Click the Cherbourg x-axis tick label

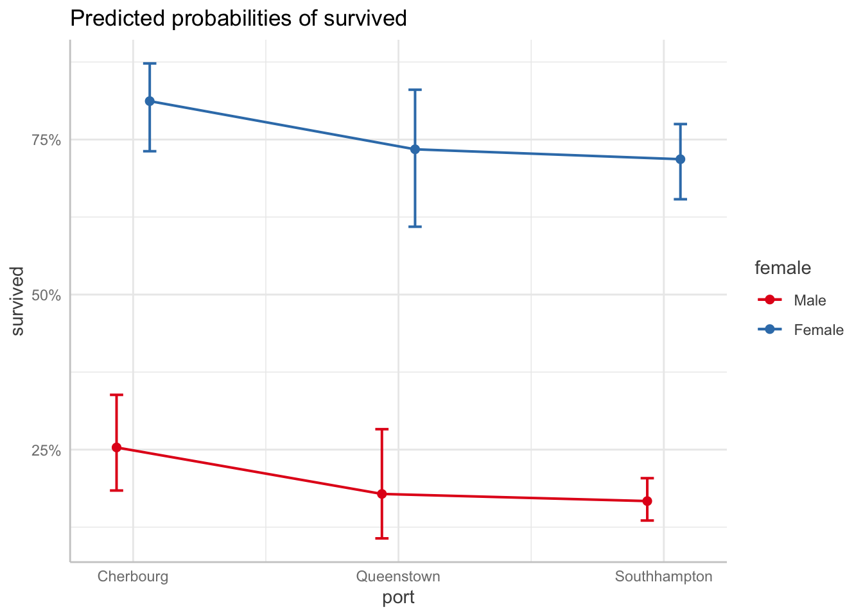[x=133, y=576]
